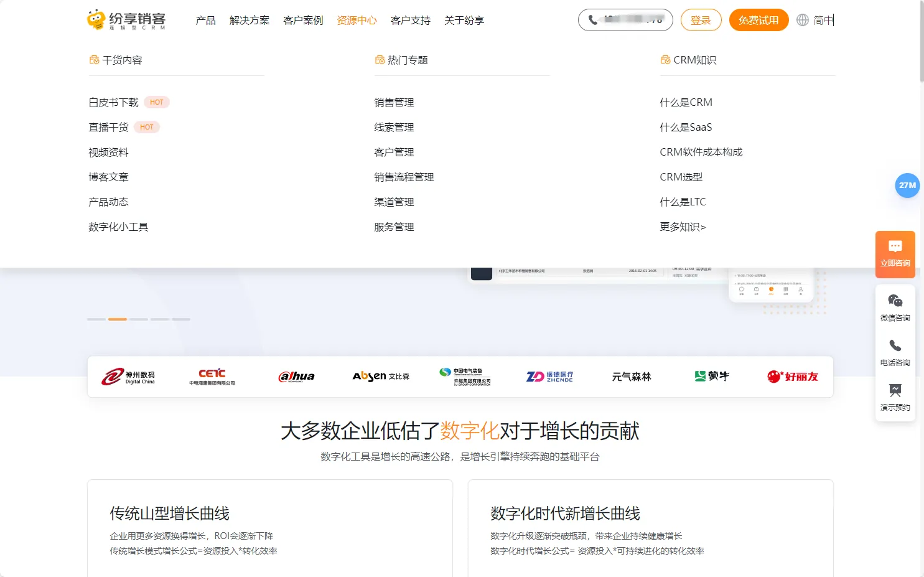The image size is (924, 577).
Task: Click the 振德医疗 ZHENDE logo
Action: pyautogui.click(x=549, y=377)
